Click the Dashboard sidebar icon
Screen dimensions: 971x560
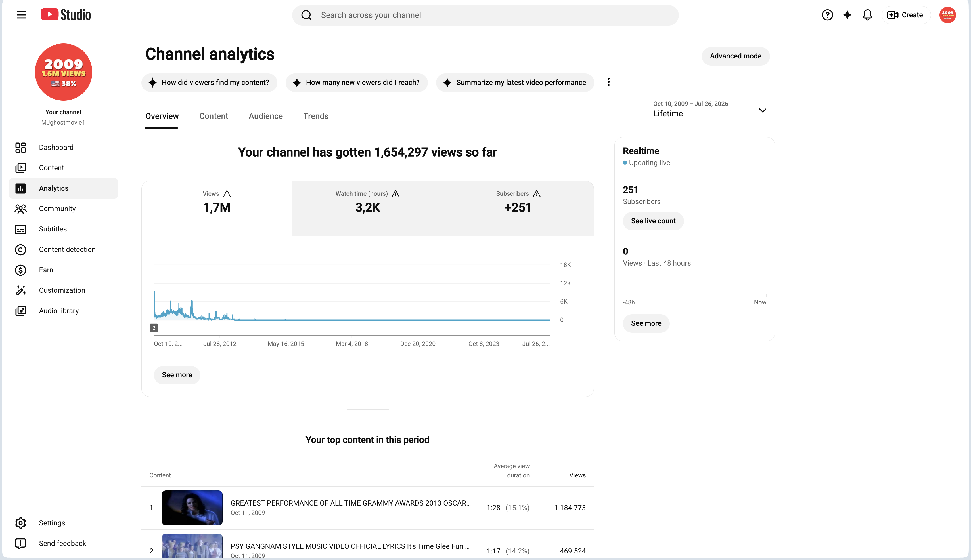[20, 147]
